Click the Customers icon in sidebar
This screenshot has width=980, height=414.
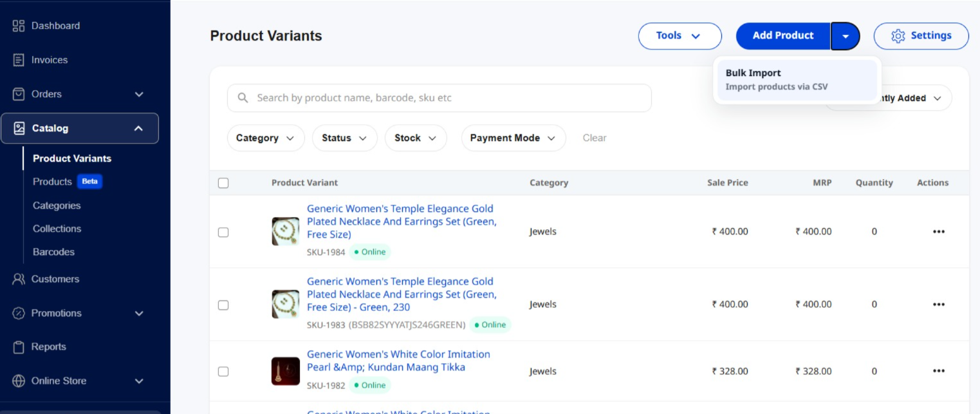click(x=19, y=279)
